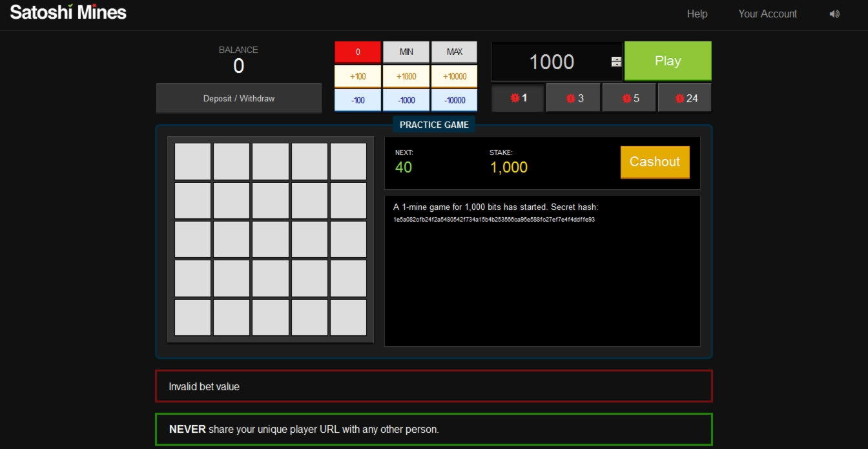868x449 pixels.
Task: Reset bet with the red 0 button
Action: pos(358,52)
